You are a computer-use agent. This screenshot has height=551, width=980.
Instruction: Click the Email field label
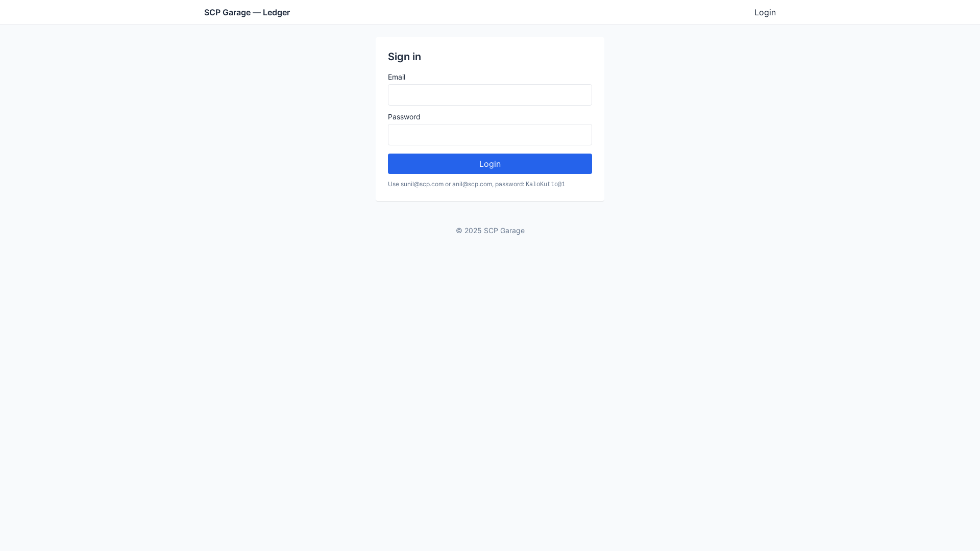(x=397, y=77)
